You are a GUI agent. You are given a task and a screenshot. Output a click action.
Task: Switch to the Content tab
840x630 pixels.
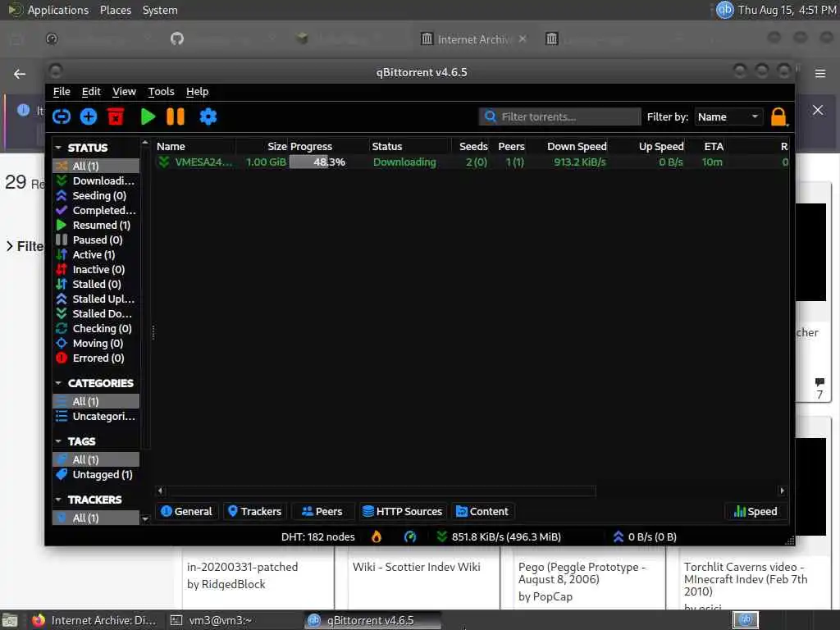point(482,512)
